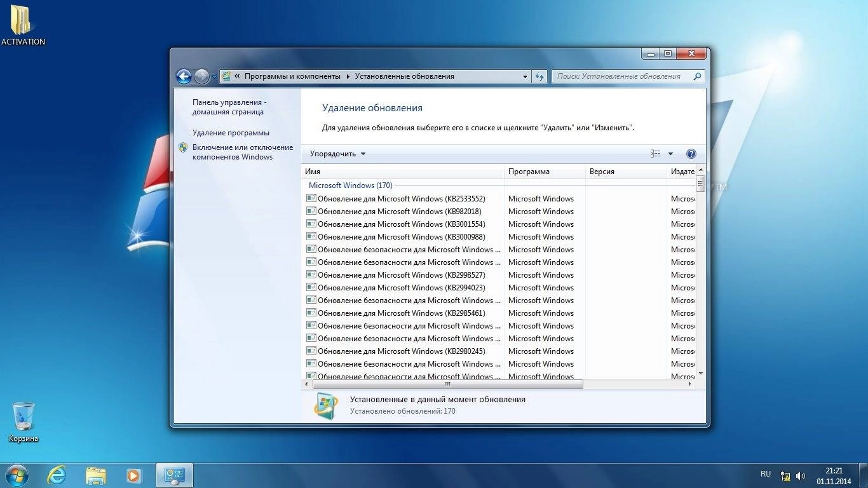Click the forward navigation arrow
The height and width of the screenshot is (488, 868).
click(201, 77)
